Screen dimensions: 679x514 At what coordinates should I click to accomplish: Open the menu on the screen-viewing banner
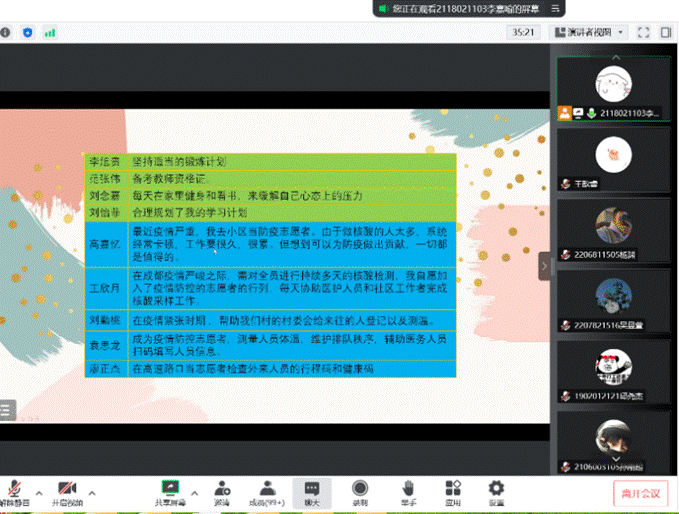coord(555,8)
